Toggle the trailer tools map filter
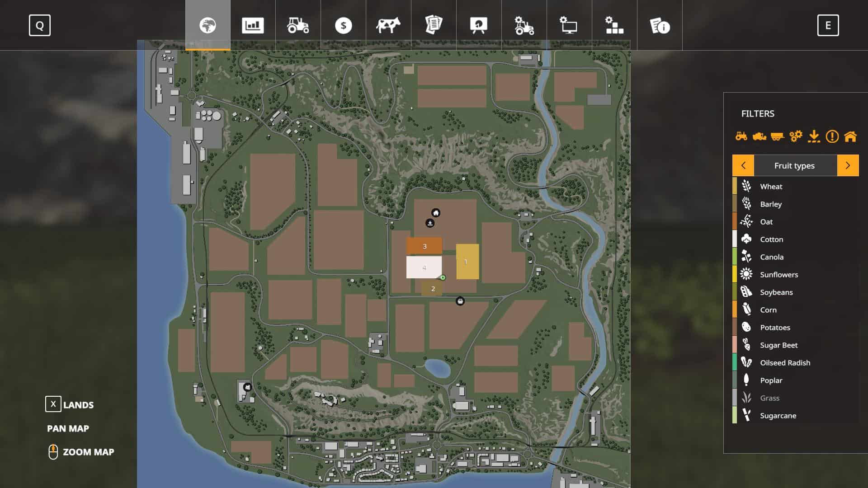Image resolution: width=868 pixels, height=488 pixels. pos(777,136)
